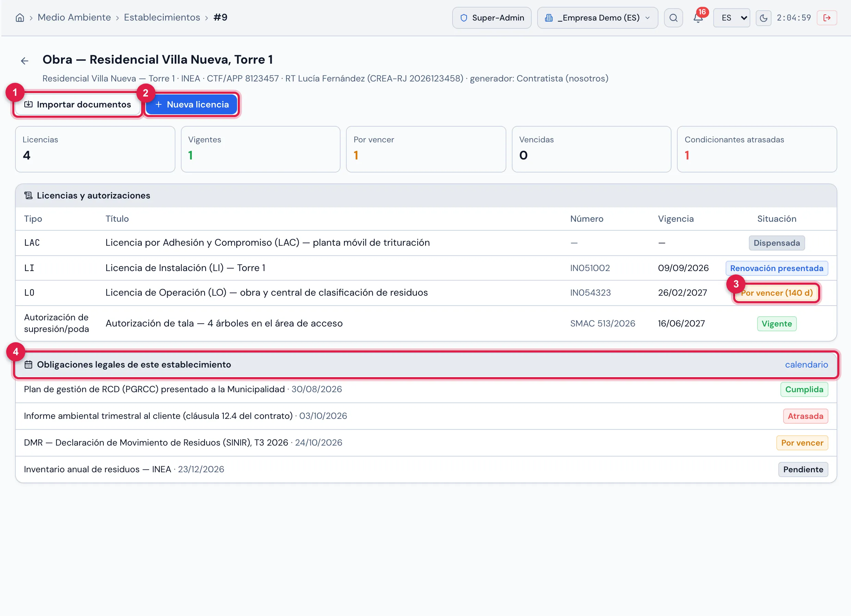Open the global search icon
Image resolution: width=851 pixels, height=616 pixels.
tap(673, 17)
